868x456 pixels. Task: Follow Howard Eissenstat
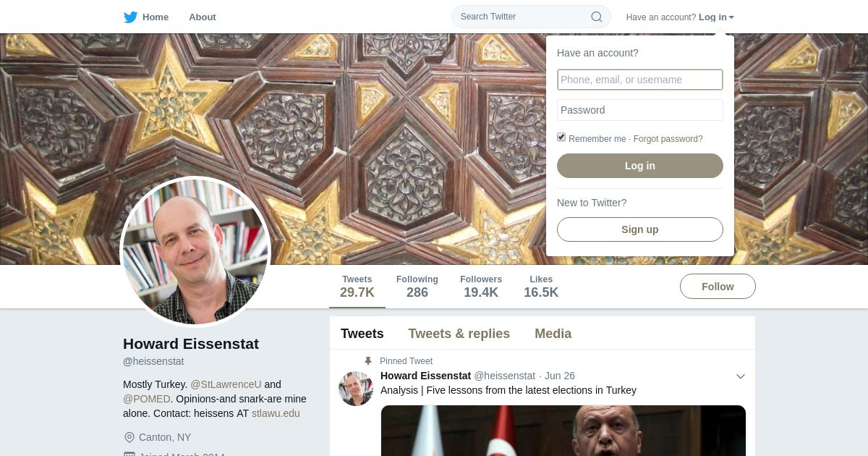(x=718, y=287)
